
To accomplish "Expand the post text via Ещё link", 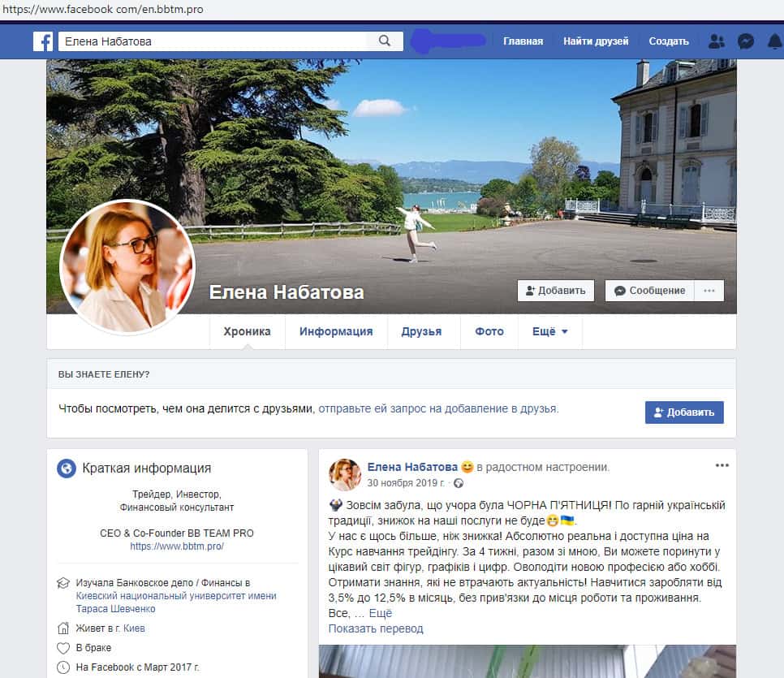I will [381, 613].
